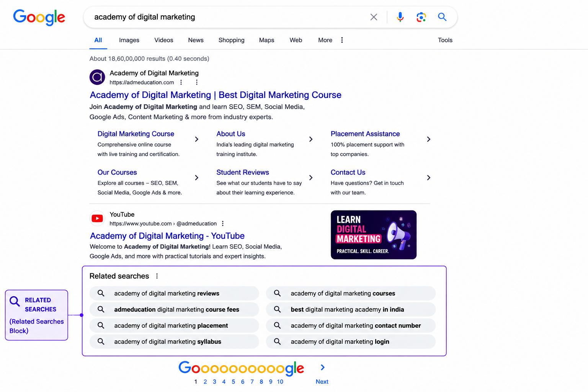Click magnifier icon beside the placement suggestion
The height and width of the screenshot is (392, 588).
coord(101,325)
